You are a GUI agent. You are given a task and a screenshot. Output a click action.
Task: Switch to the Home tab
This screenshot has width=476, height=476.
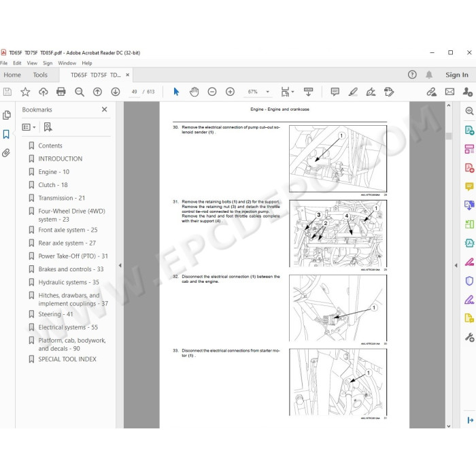pos(12,75)
